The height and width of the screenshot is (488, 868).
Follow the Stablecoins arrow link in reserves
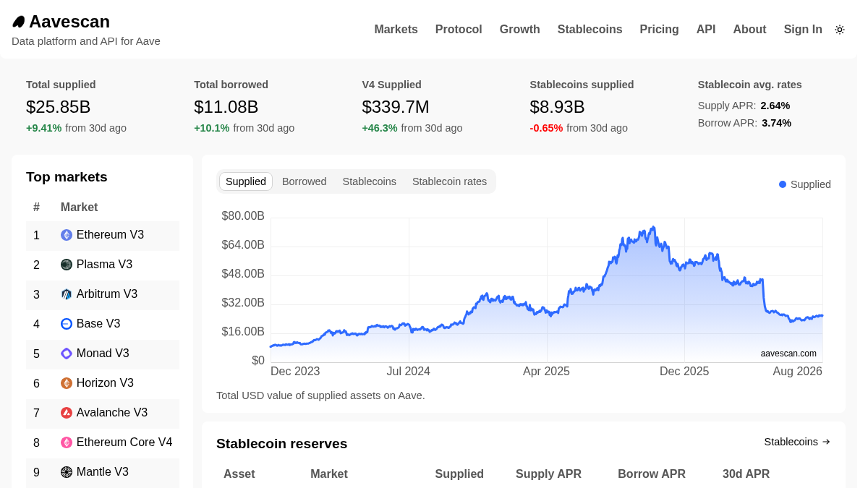[x=797, y=442]
